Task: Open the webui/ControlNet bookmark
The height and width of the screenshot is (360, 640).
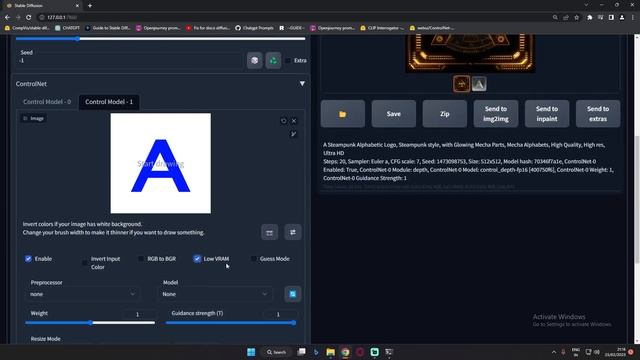Action: (432, 28)
